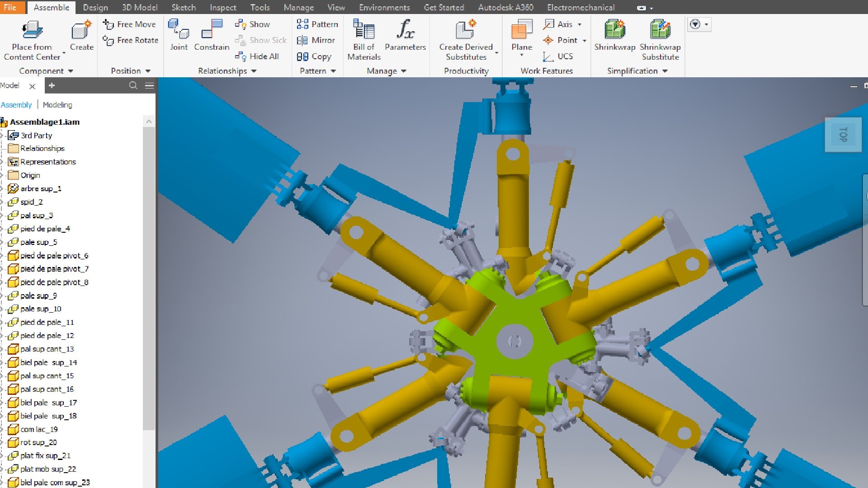
Task: Click Hide All relationships
Action: tap(257, 56)
